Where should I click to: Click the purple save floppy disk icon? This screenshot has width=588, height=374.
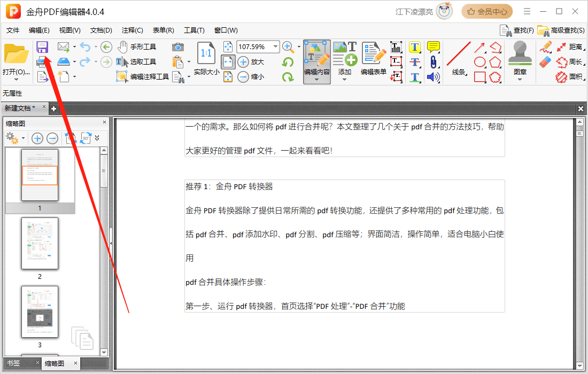coord(42,47)
